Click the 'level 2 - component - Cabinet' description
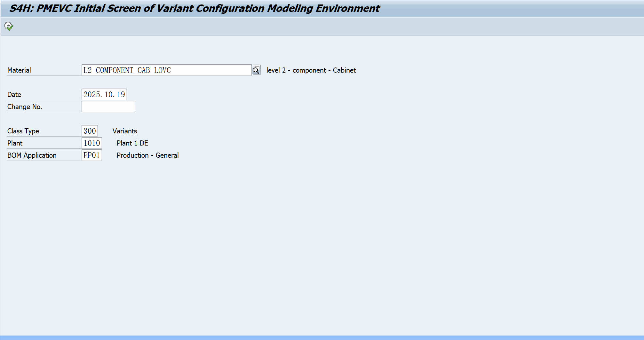This screenshot has height=340, width=644. (311, 70)
